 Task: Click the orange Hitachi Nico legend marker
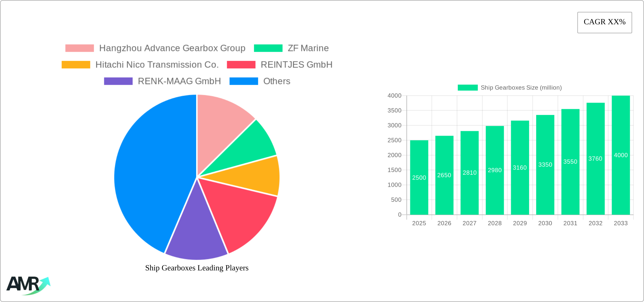coord(75,65)
